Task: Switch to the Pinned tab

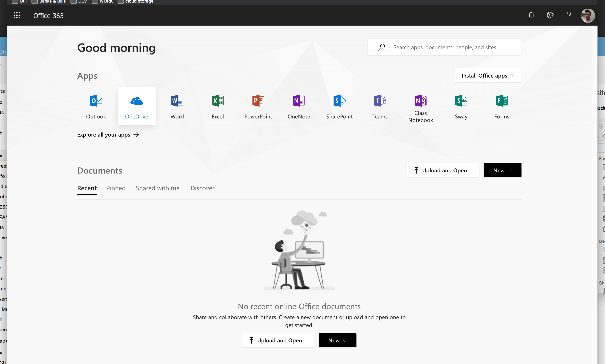Action: point(116,188)
